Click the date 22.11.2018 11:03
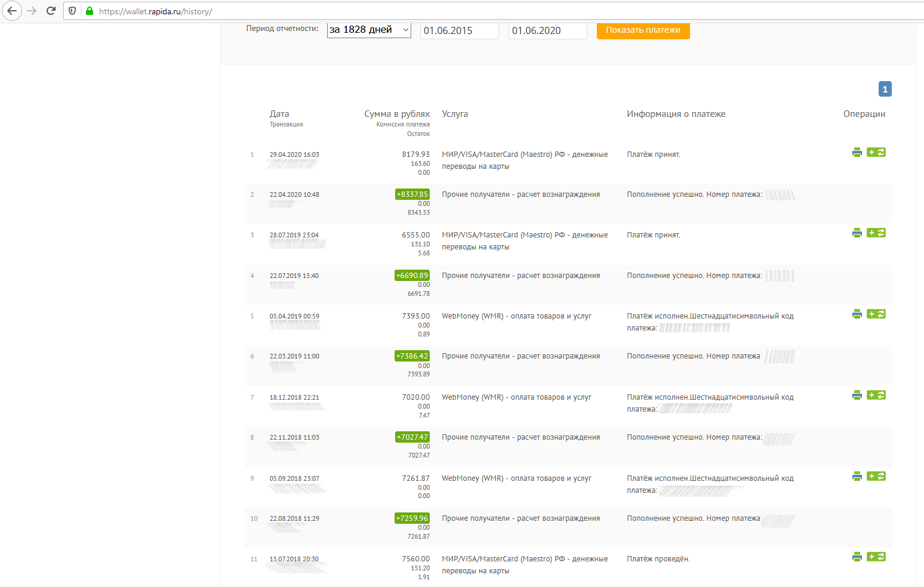 click(x=294, y=437)
